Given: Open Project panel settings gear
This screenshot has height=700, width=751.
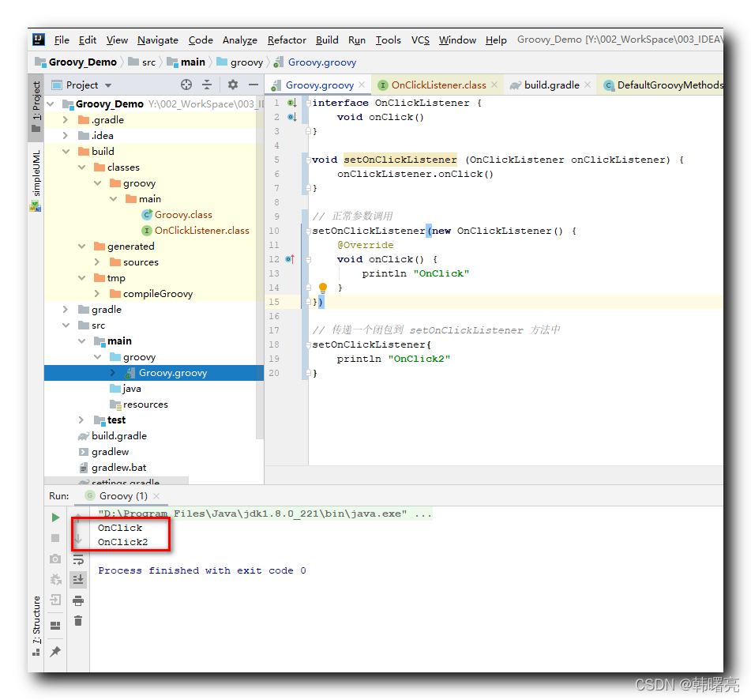Looking at the screenshot, I should 233,85.
